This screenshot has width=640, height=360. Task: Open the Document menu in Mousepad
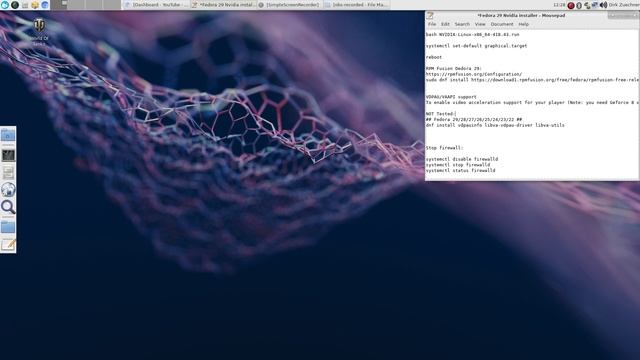point(502,24)
